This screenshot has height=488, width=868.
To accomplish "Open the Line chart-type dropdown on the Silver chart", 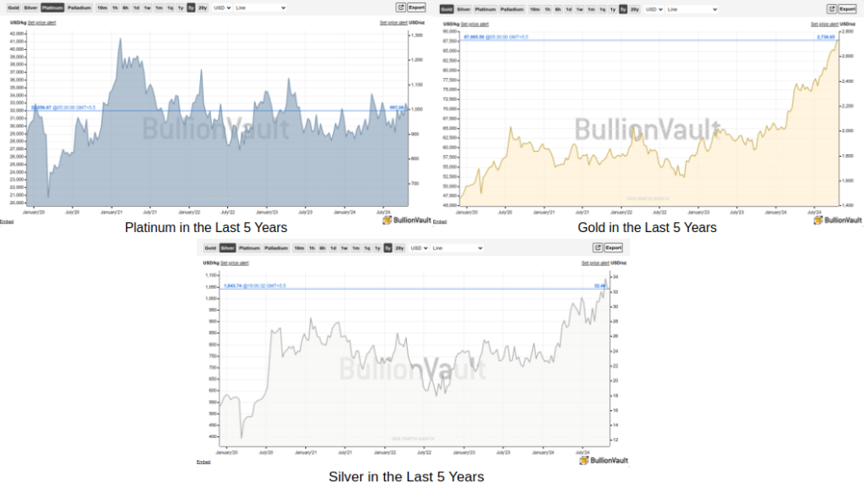I will point(457,248).
